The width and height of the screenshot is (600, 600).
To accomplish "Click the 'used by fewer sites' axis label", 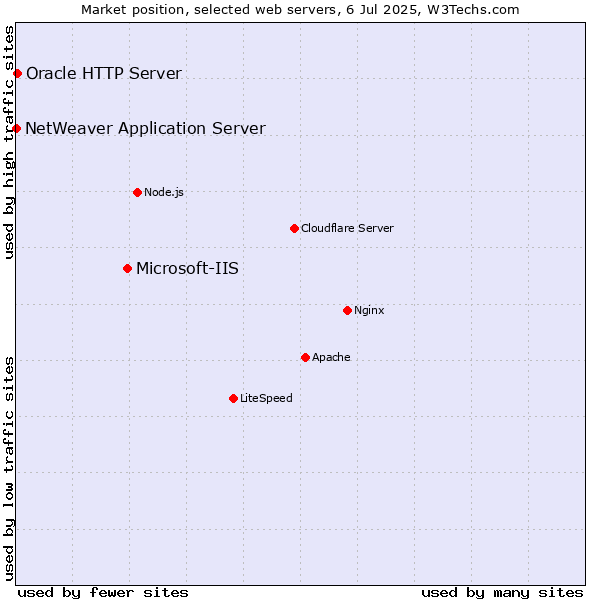I will coord(103,593).
